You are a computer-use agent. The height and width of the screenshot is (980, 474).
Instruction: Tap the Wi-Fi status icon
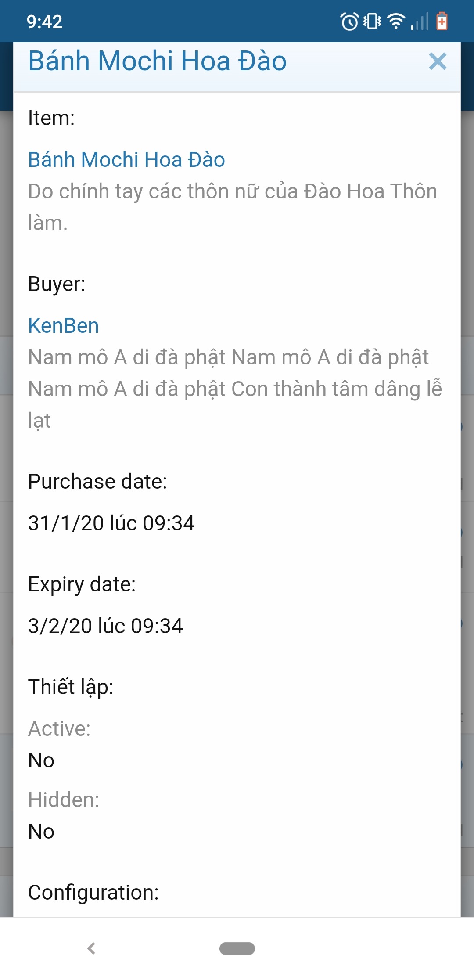pyautogui.click(x=396, y=22)
